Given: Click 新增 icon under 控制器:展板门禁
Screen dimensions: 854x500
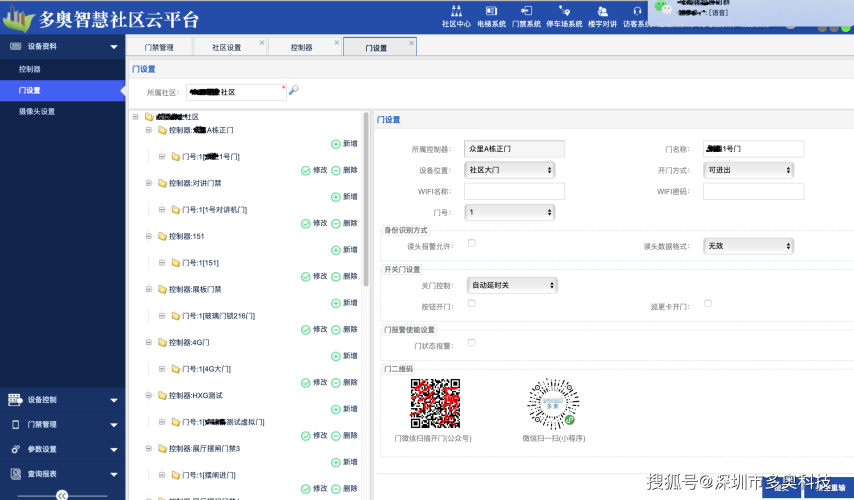Looking at the screenshot, I should click(336, 303).
